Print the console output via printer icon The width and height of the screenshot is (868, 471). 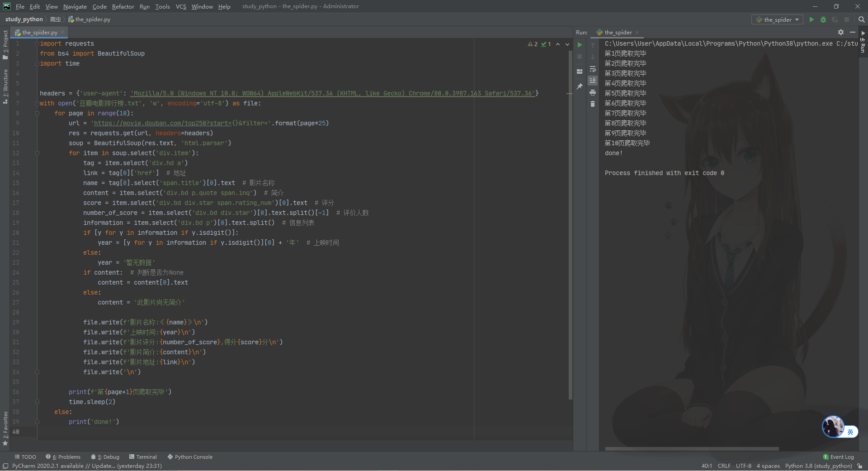click(593, 92)
